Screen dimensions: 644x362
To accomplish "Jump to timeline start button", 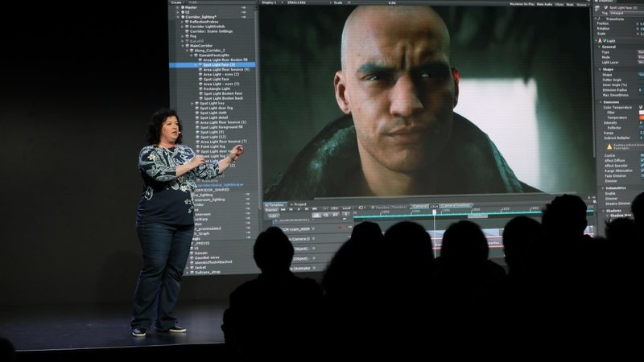I will tap(283, 209).
